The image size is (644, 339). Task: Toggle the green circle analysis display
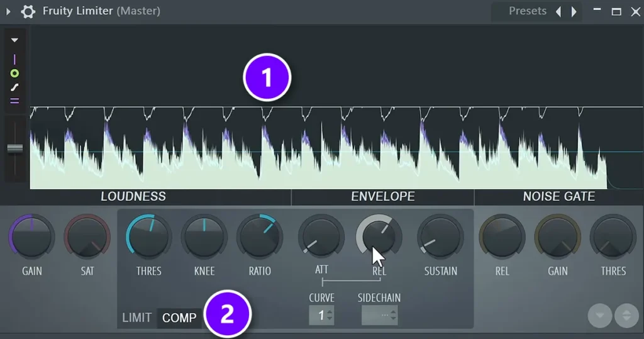pyautogui.click(x=14, y=74)
